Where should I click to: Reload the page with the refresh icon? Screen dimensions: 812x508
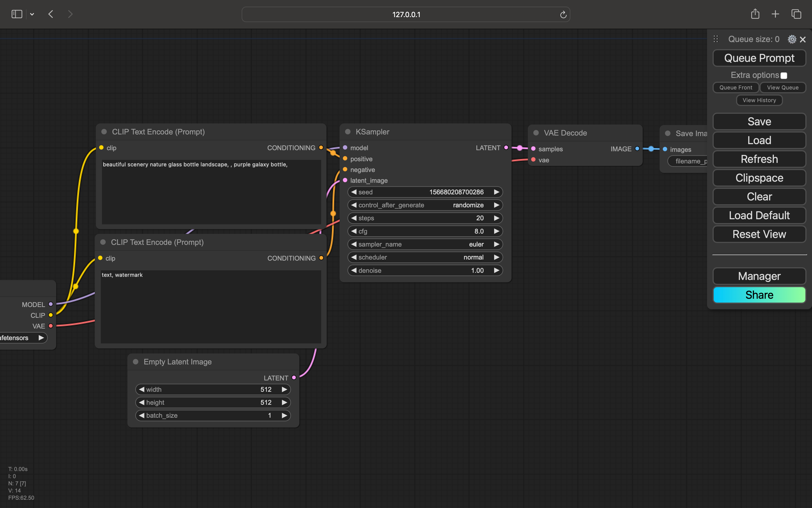point(563,14)
